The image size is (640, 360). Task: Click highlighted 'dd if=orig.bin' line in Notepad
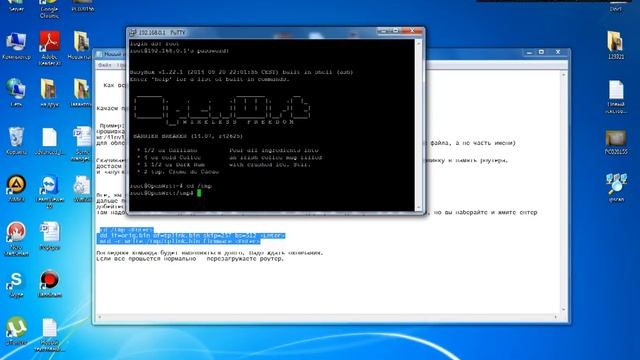tap(192, 236)
